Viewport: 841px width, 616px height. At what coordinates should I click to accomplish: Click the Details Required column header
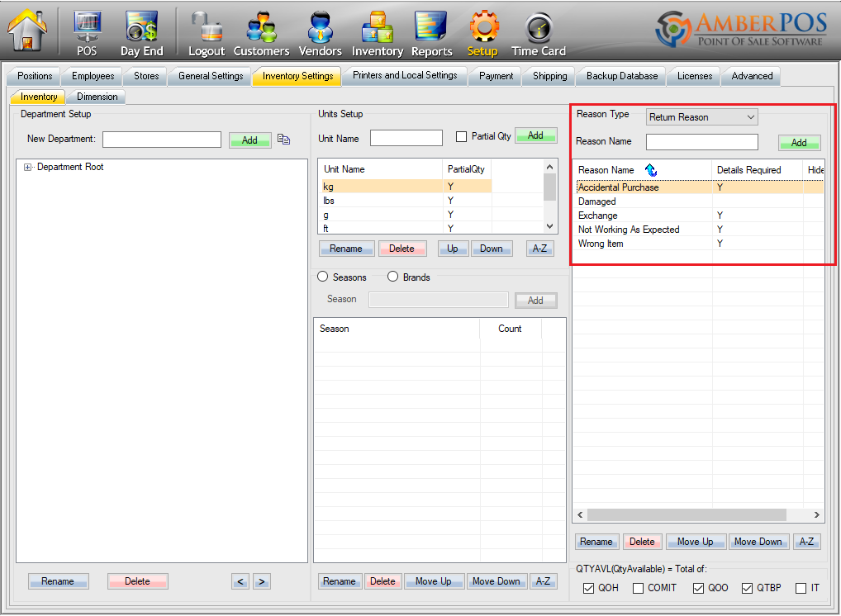(758, 170)
